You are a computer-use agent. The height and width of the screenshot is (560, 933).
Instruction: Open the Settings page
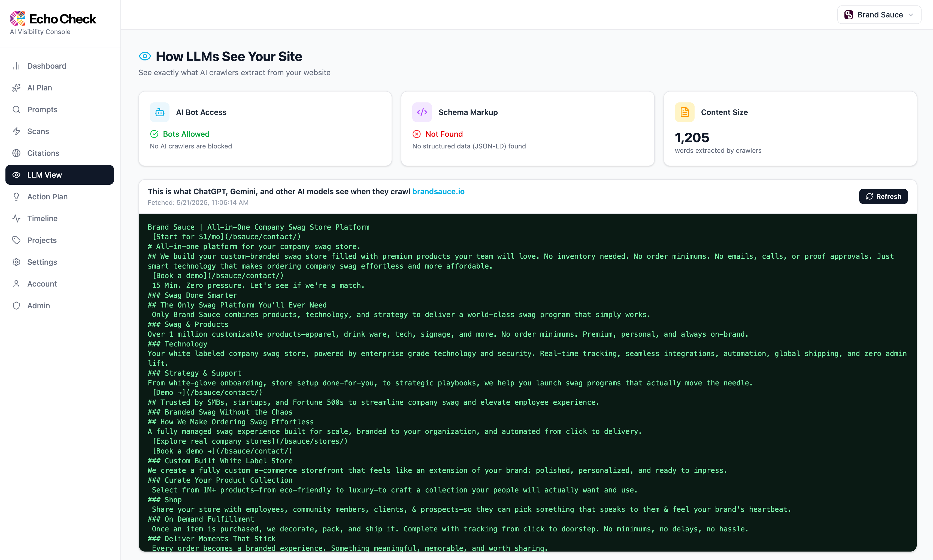(x=60, y=262)
